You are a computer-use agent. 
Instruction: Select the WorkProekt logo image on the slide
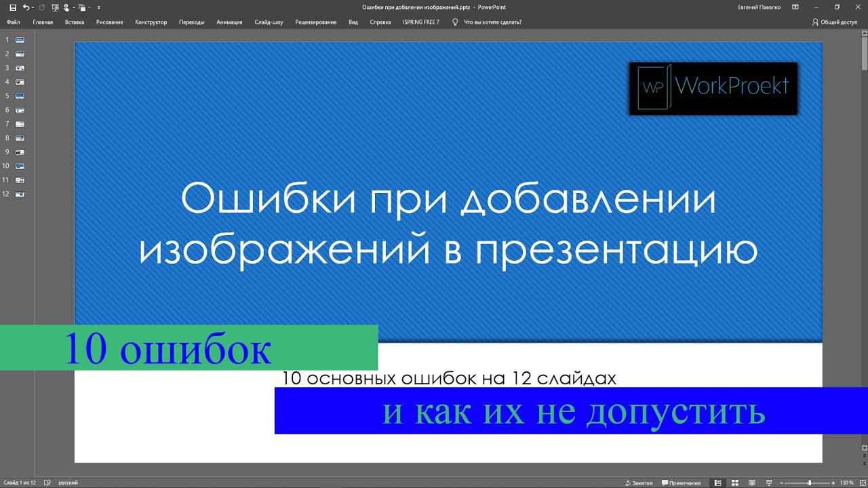pyautogui.click(x=713, y=88)
